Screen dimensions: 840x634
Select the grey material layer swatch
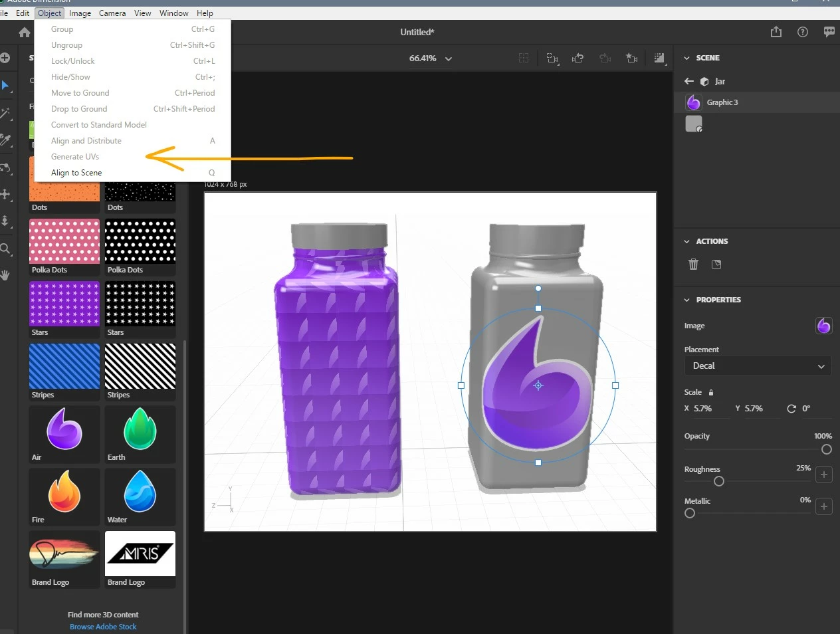click(x=694, y=124)
